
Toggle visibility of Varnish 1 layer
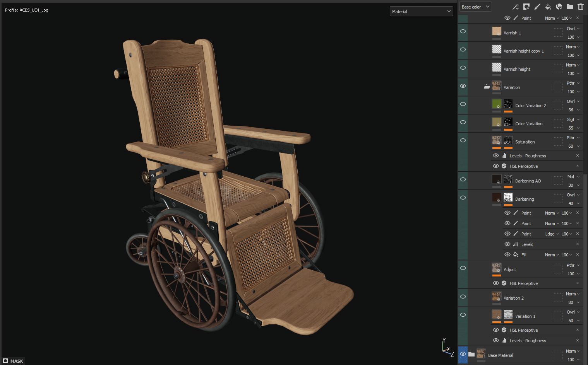pyautogui.click(x=463, y=31)
